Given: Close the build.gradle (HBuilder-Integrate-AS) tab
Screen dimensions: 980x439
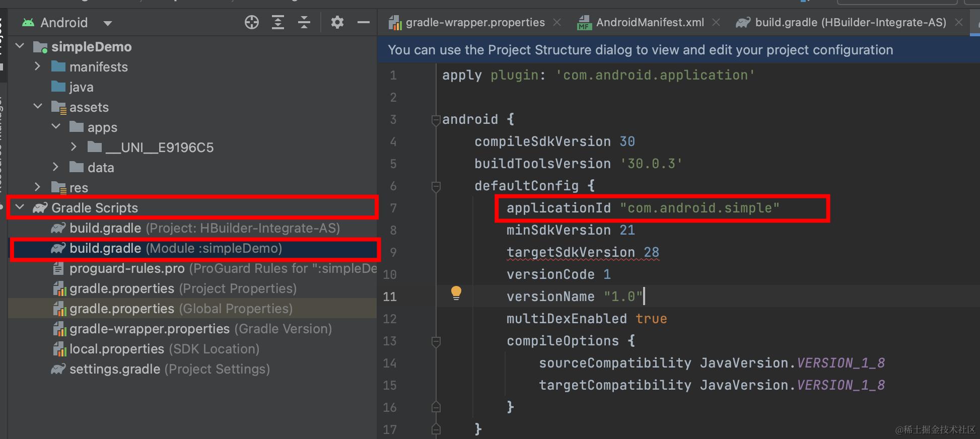Looking at the screenshot, I should point(959,23).
